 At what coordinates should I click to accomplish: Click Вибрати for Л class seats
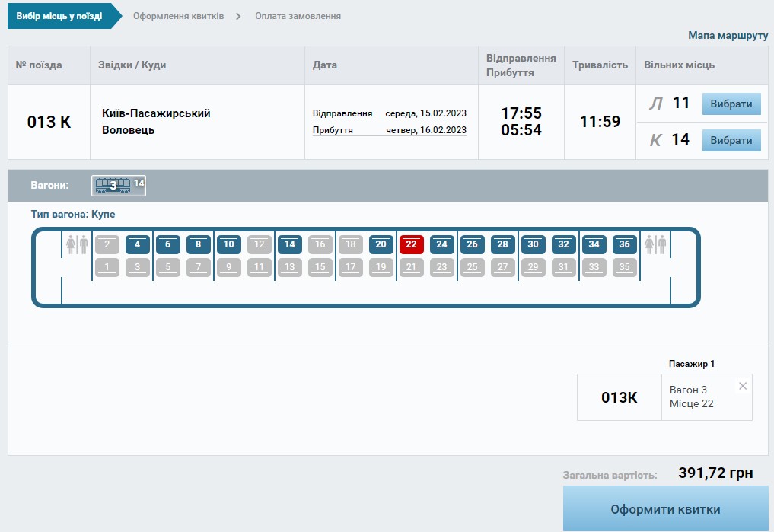coord(731,104)
